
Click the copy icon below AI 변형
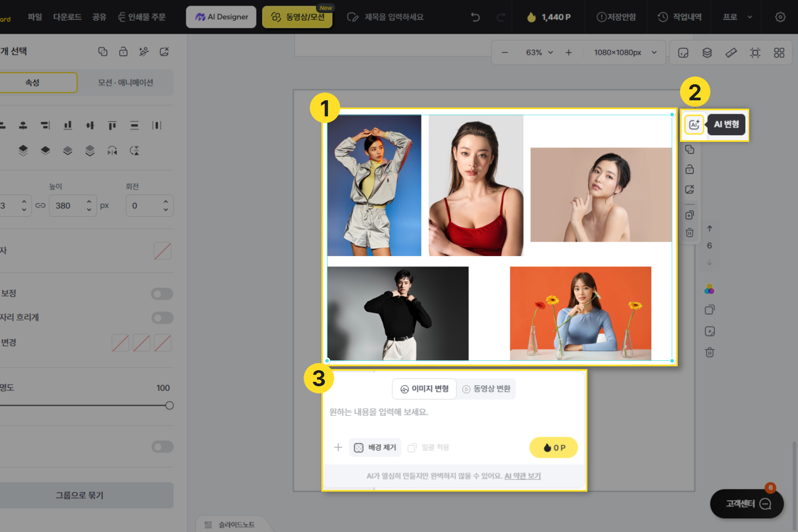tap(689, 150)
